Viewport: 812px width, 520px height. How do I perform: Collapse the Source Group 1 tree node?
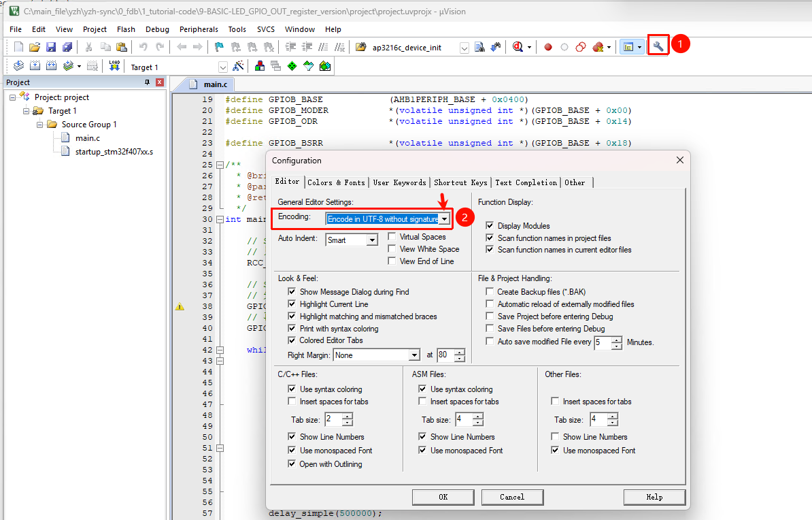coord(40,125)
